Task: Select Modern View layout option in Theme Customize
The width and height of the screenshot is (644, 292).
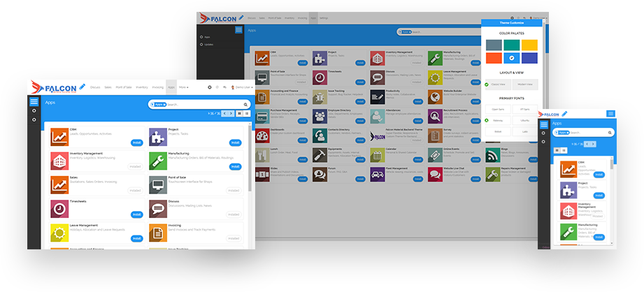Action: pyautogui.click(x=525, y=85)
